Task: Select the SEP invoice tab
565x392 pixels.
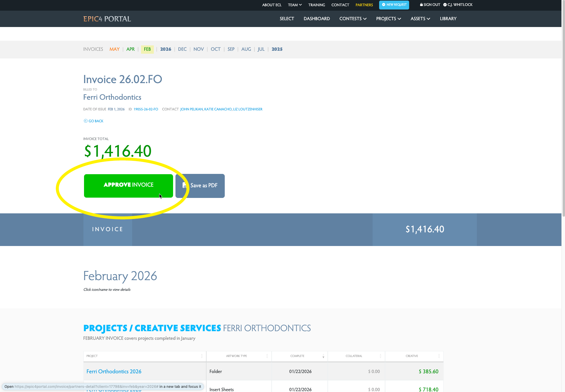Action: tap(231, 49)
